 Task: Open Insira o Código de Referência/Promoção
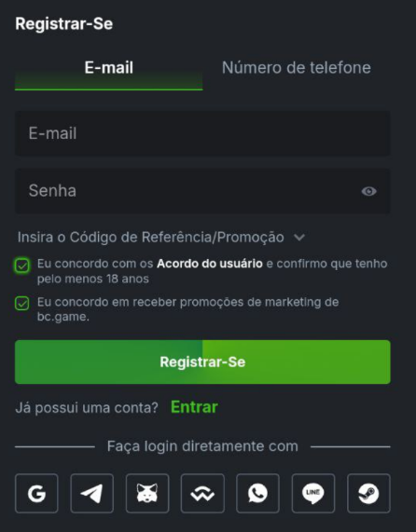151,238
